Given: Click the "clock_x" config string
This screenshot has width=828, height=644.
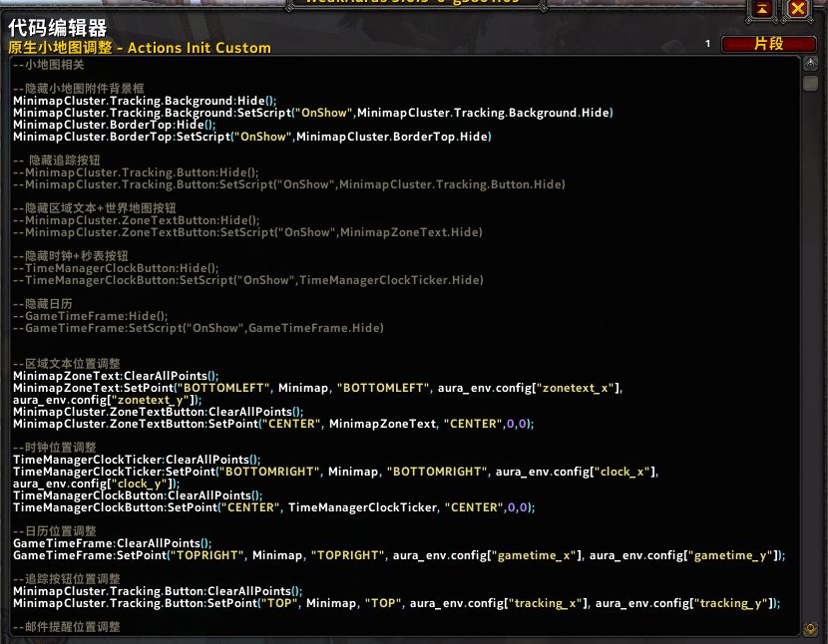Looking at the screenshot, I should pos(625,472).
